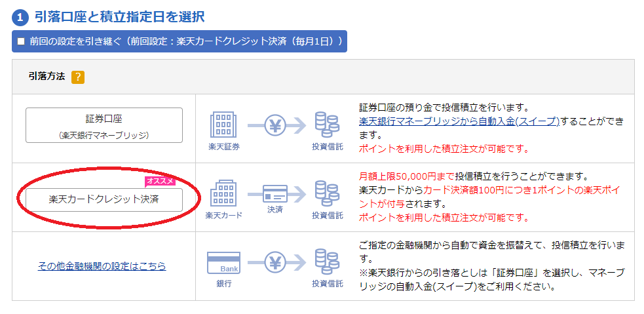Click text 月額上限50,000円まで
This screenshot has height=314, width=644.
click(x=407, y=177)
